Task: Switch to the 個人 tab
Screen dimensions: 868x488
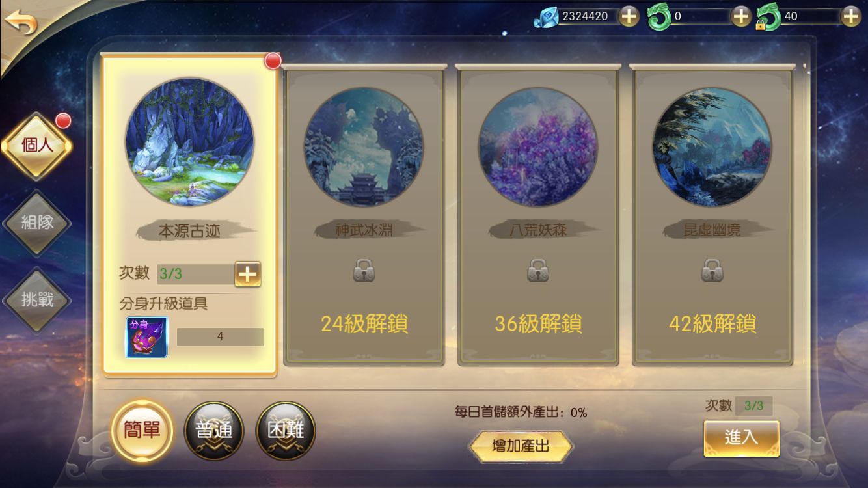Action: click(x=37, y=145)
